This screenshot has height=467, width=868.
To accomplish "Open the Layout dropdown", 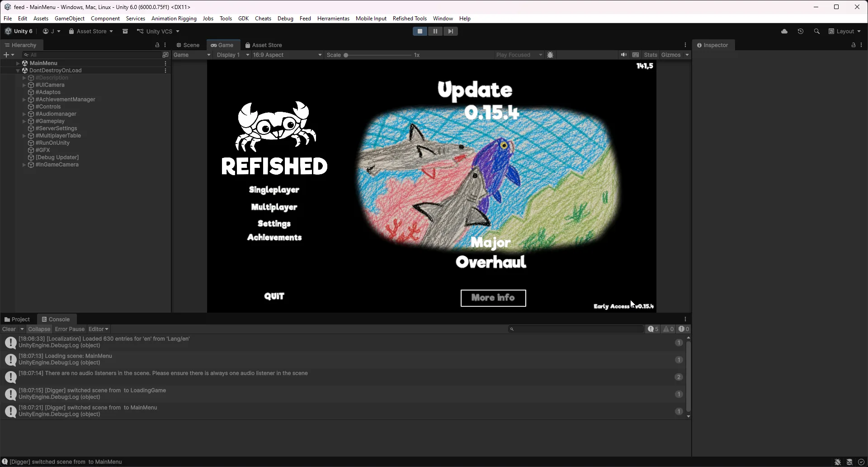I will 844,31.
